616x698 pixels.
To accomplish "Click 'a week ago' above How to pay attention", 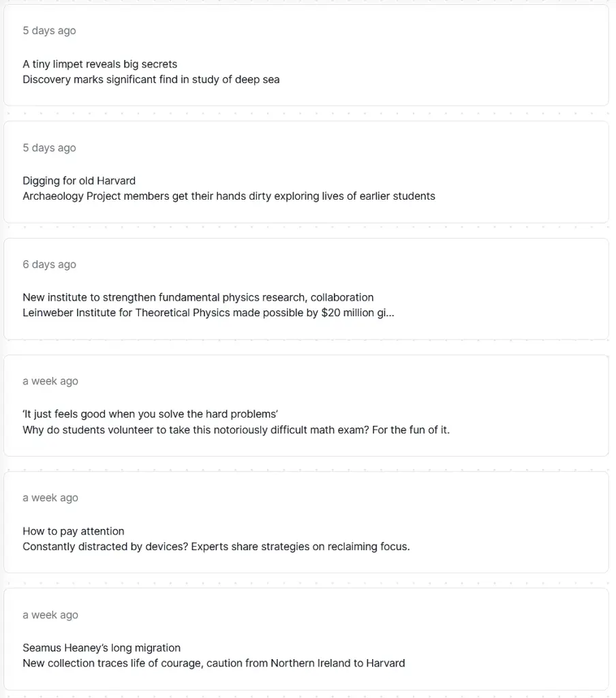I will point(50,498).
